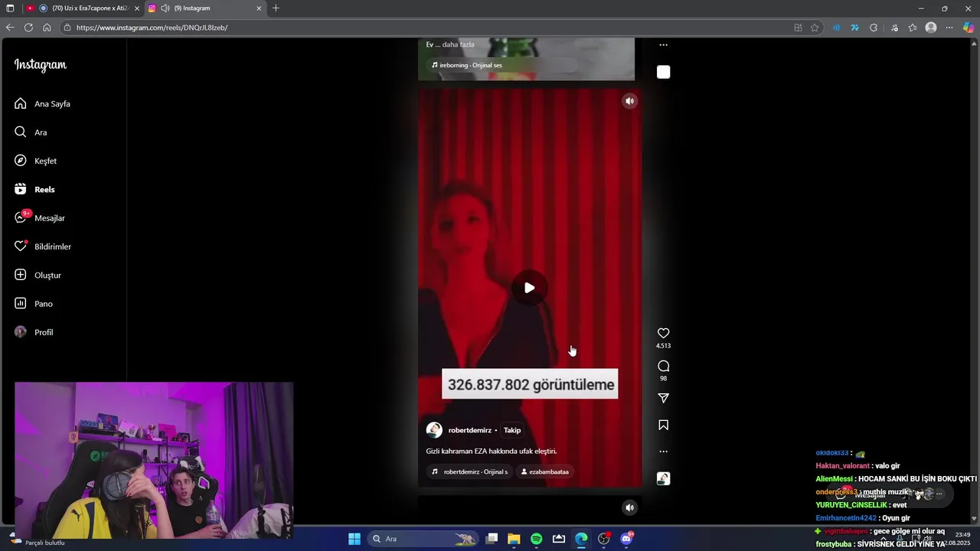Image resolution: width=980 pixels, height=551 pixels.
Task: Click robertdemirz profile avatar
Action: point(434,430)
